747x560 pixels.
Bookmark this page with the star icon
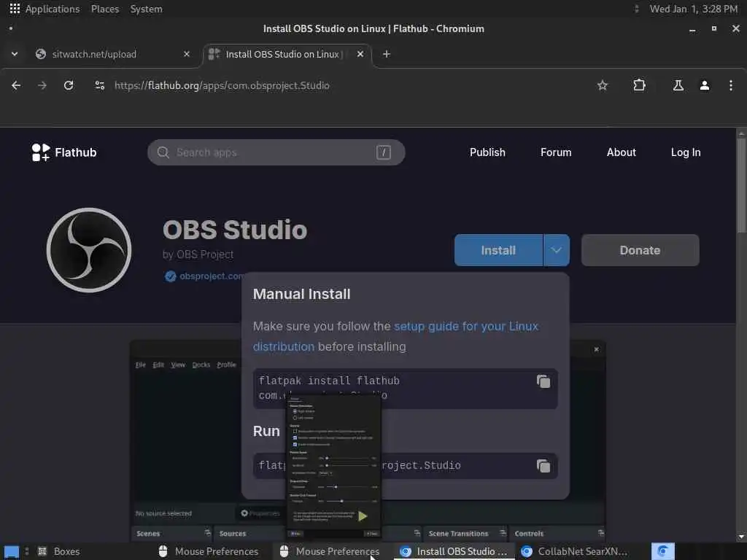pyautogui.click(x=603, y=85)
